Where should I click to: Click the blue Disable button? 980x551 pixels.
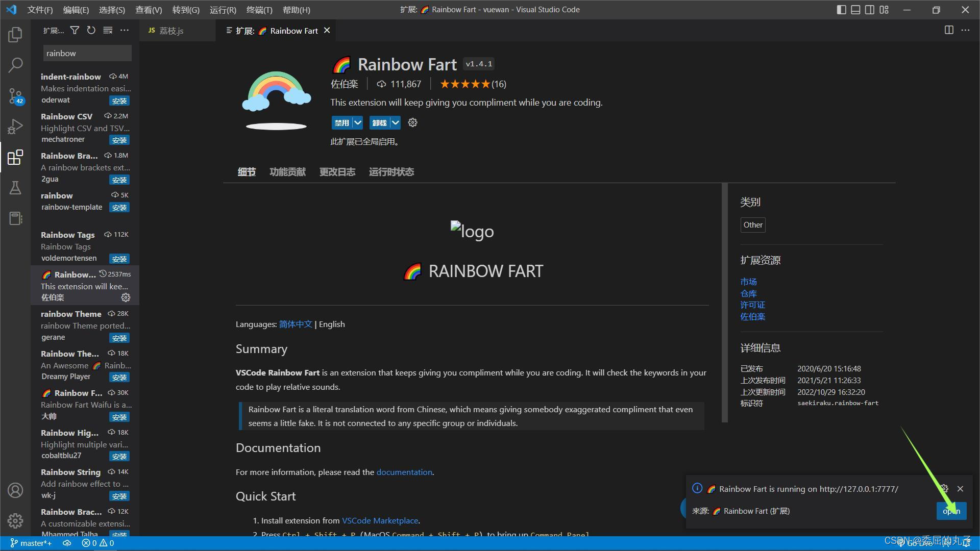[342, 122]
